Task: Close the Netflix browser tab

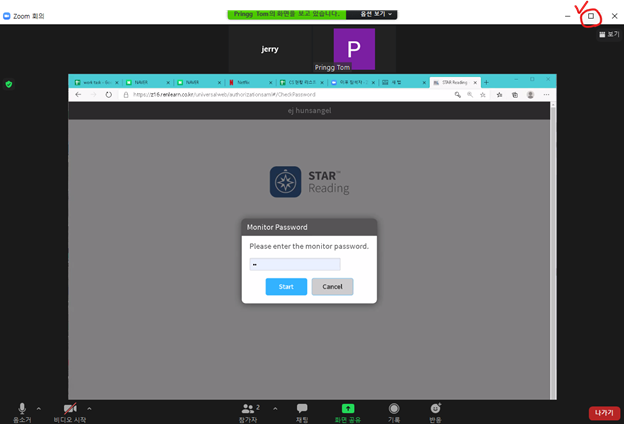Action: tap(271, 83)
